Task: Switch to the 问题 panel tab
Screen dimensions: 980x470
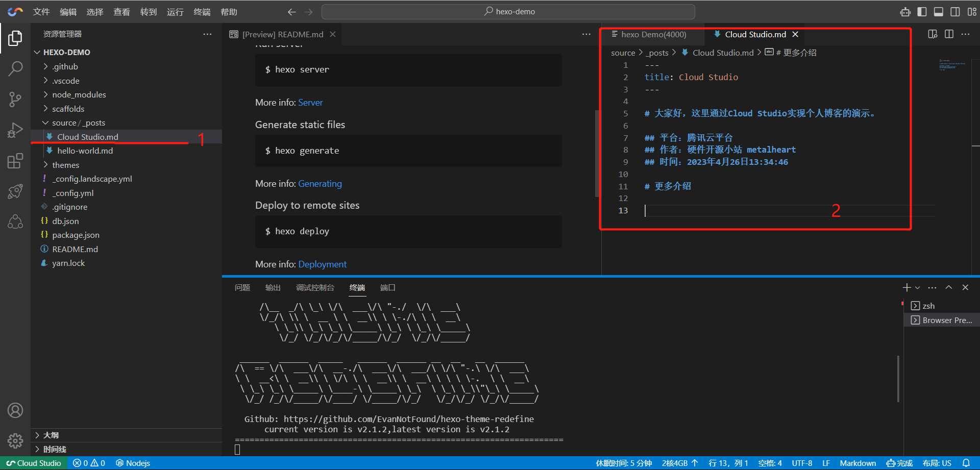Action: coord(242,288)
